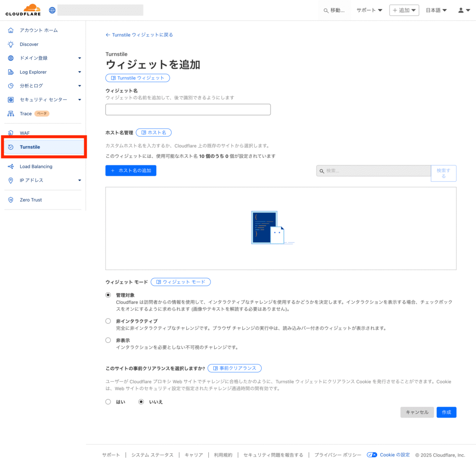Image resolution: width=476 pixels, height=464 pixels.
Task: Expand the IP アドレス submenu arrow
Action: click(x=79, y=180)
